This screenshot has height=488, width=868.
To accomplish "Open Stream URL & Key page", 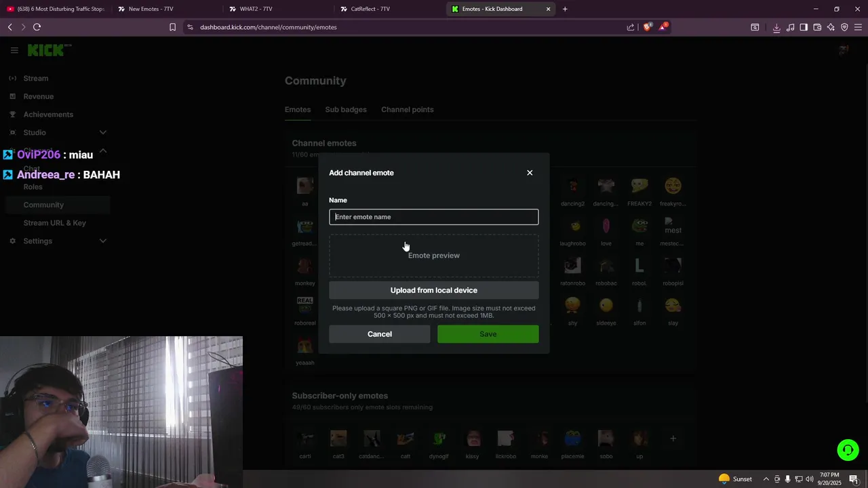I will [55, 223].
